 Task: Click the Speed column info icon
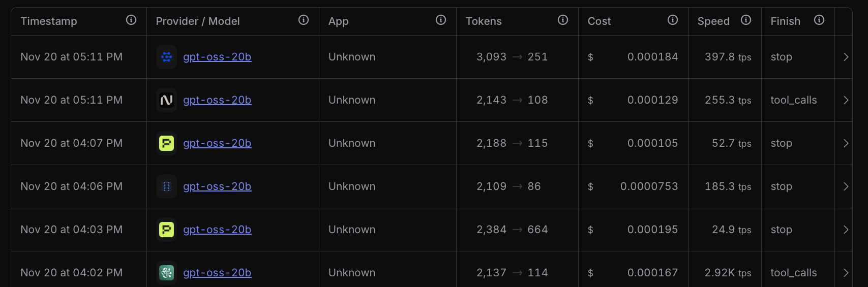[x=746, y=20]
